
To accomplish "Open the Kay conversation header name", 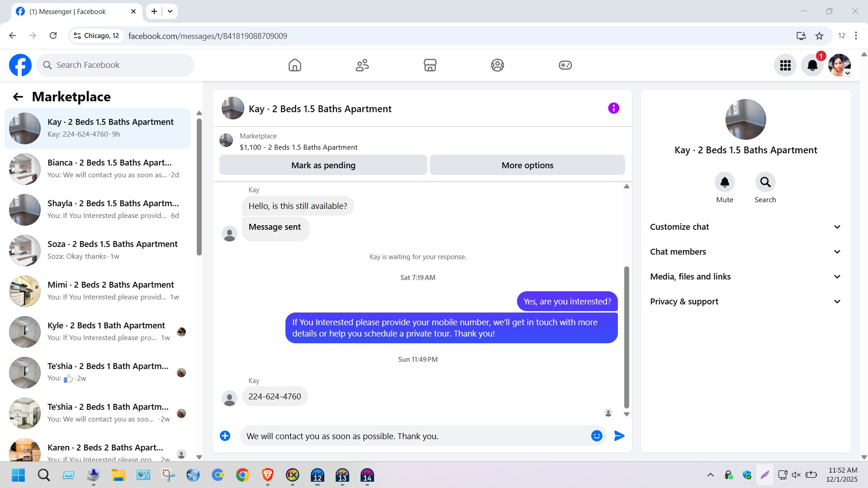I will (x=320, y=109).
